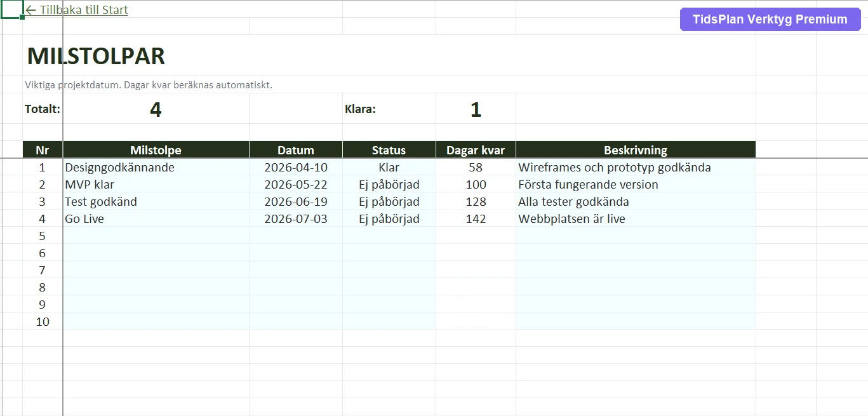
Task: Click the Klara count value 1
Action: (x=476, y=109)
